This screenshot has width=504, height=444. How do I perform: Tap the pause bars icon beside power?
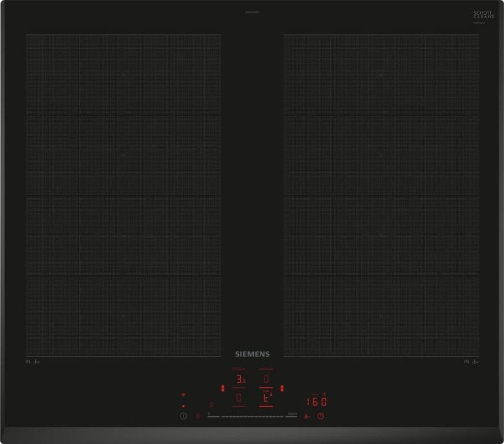tap(198, 416)
